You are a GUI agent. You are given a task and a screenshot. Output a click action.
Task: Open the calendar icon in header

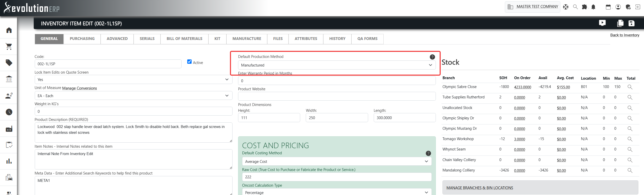[x=608, y=7]
